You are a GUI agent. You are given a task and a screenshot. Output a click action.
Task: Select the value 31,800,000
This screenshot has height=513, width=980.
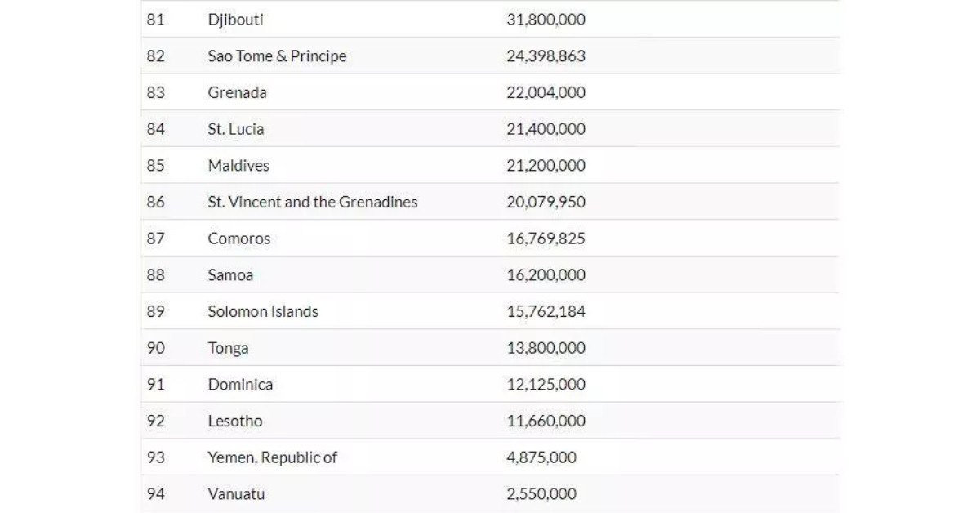click(546, 19)
